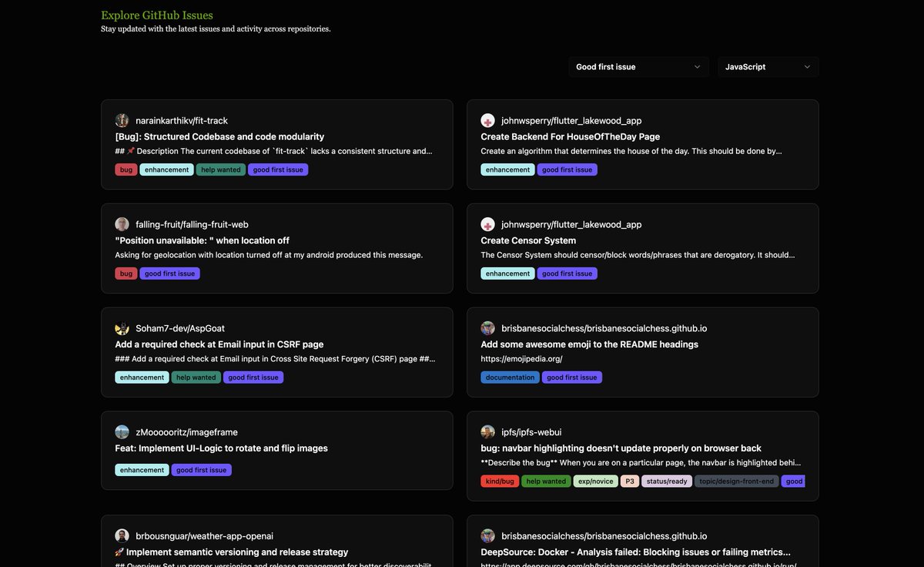This screenshot has width=924, height=567.
Task: Open narainkarthikv/fit-track repository link
Action: pyautogui.click(x=182, y=121)
